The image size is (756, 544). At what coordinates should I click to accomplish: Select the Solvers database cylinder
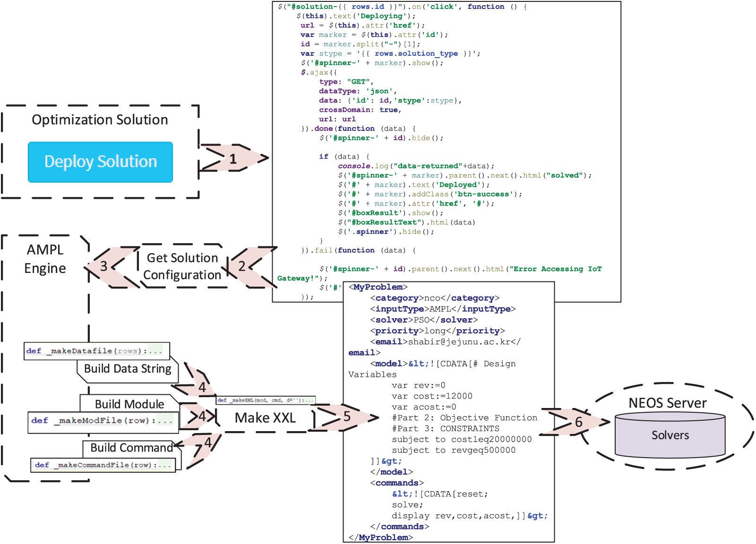click(x=670, y=435)
